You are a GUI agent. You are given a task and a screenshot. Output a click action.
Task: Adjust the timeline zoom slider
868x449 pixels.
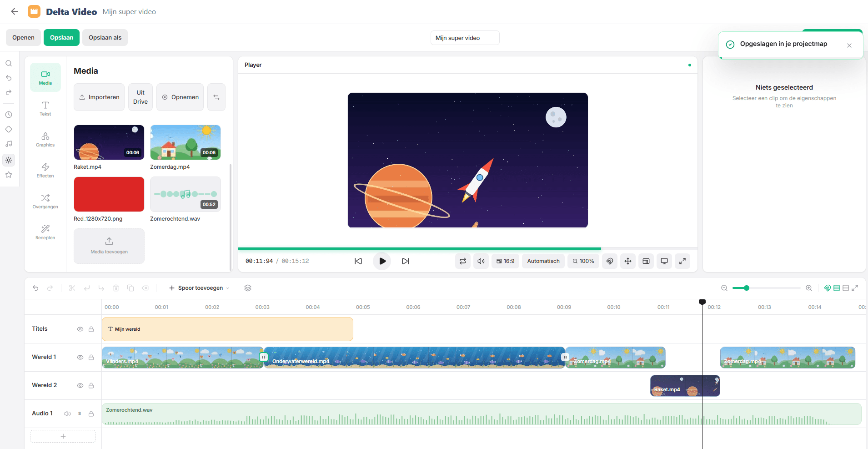(767, 288)
